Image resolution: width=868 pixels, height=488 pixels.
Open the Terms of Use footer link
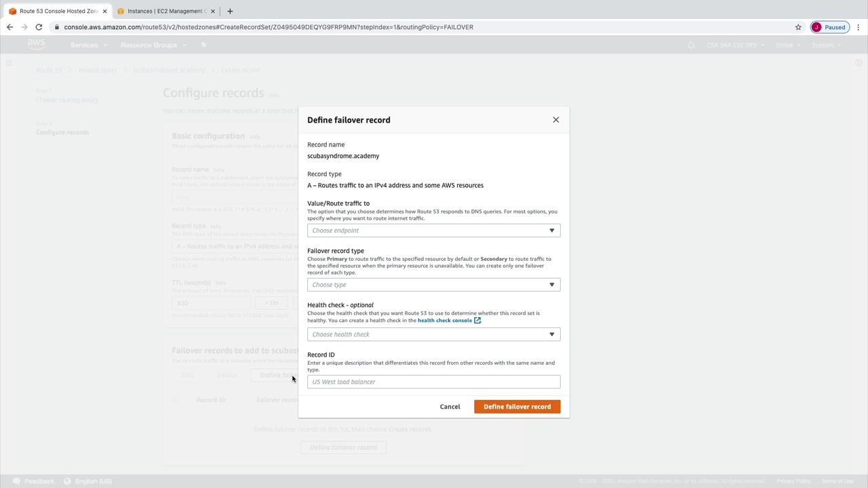[x=837, y=481]
